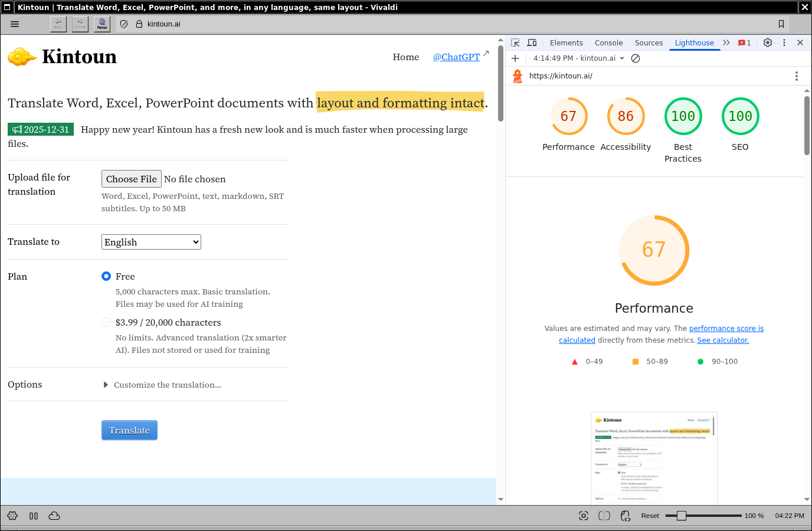
Task: Switch to the Elements tab in DevTools
Action: (566, 43)
